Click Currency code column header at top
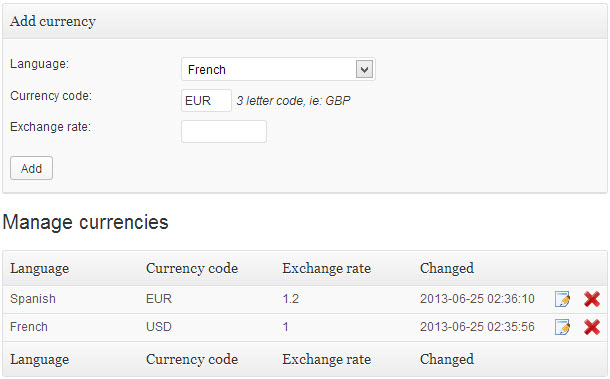 [192, 268]
